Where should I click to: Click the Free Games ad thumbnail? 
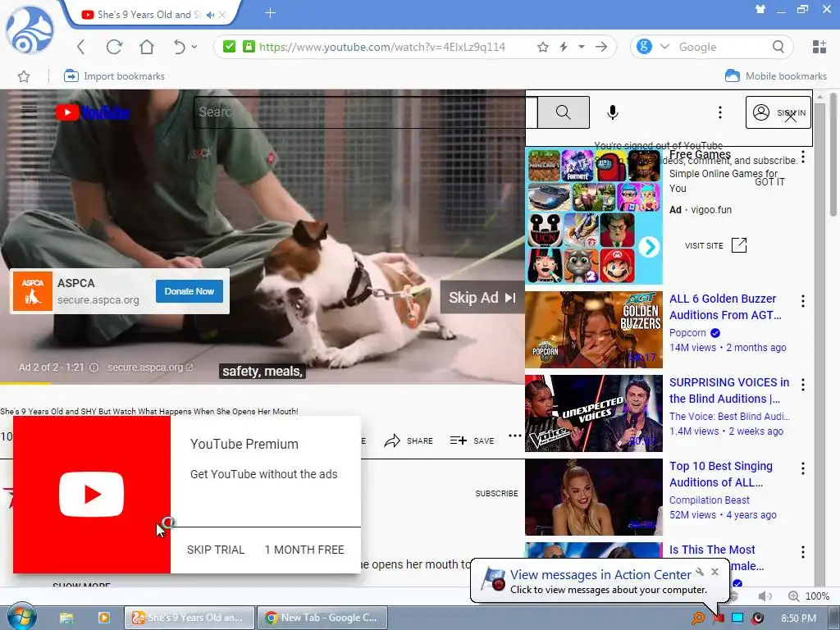coord(594,216)
